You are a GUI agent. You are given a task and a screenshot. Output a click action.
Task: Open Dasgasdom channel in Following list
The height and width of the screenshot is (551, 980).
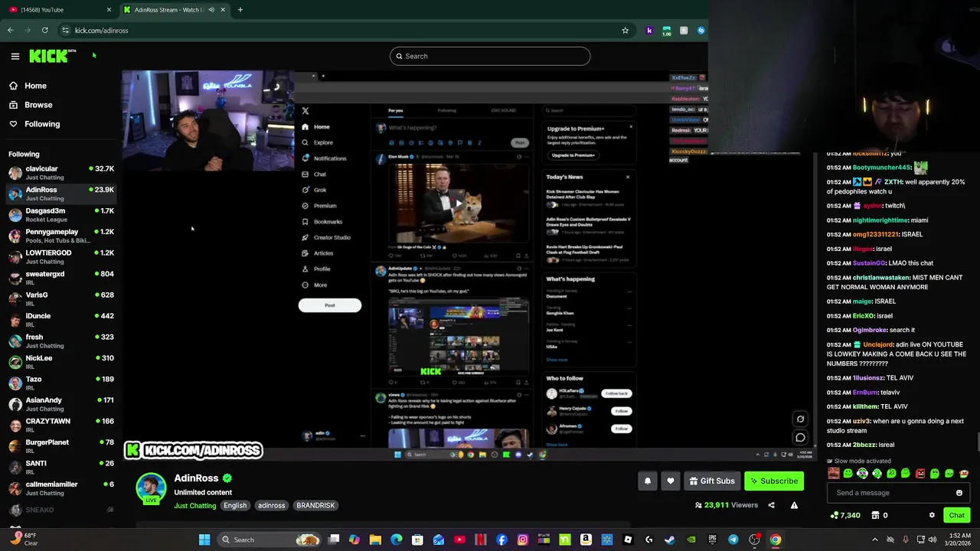coord(61,215)
